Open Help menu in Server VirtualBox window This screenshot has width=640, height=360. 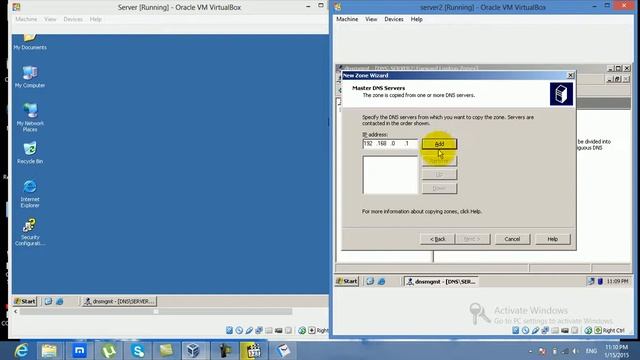96,19
